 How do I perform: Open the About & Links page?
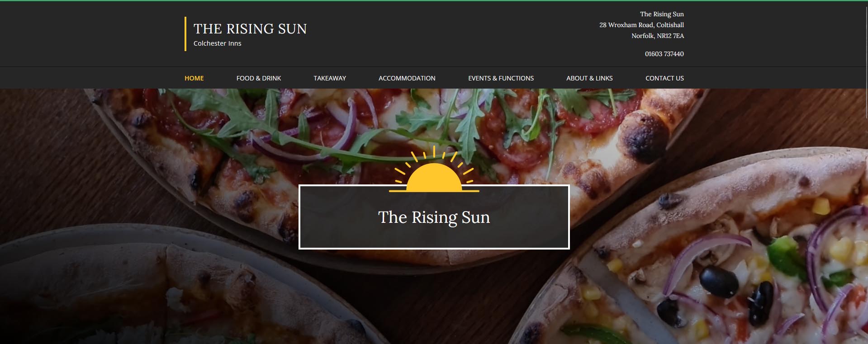[x=589, y=78]
